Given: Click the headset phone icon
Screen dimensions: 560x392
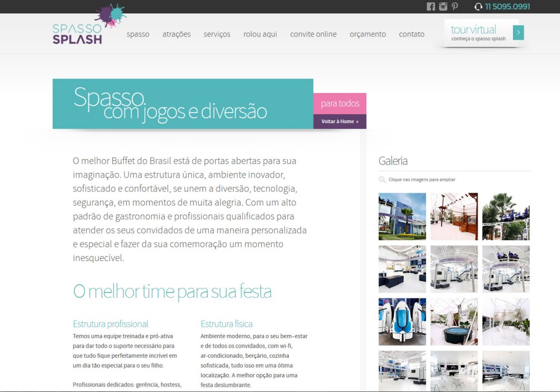Looking at the screenshot, I should (478, 7).
